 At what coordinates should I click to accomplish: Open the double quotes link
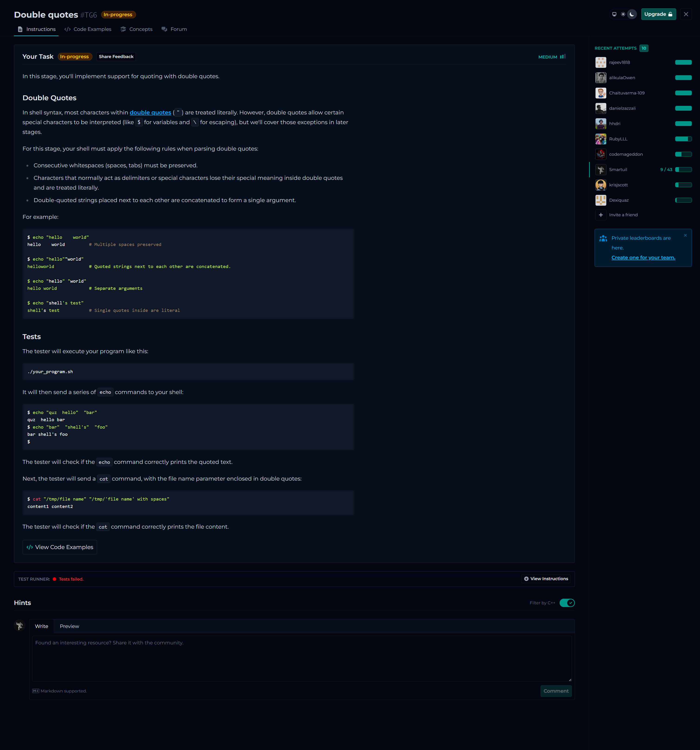click(150, 112)
